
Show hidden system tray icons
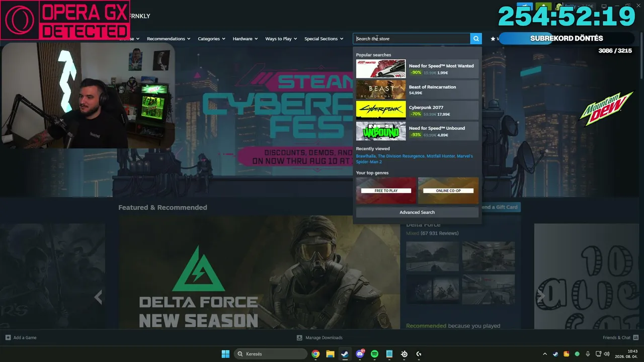point(544,354)
